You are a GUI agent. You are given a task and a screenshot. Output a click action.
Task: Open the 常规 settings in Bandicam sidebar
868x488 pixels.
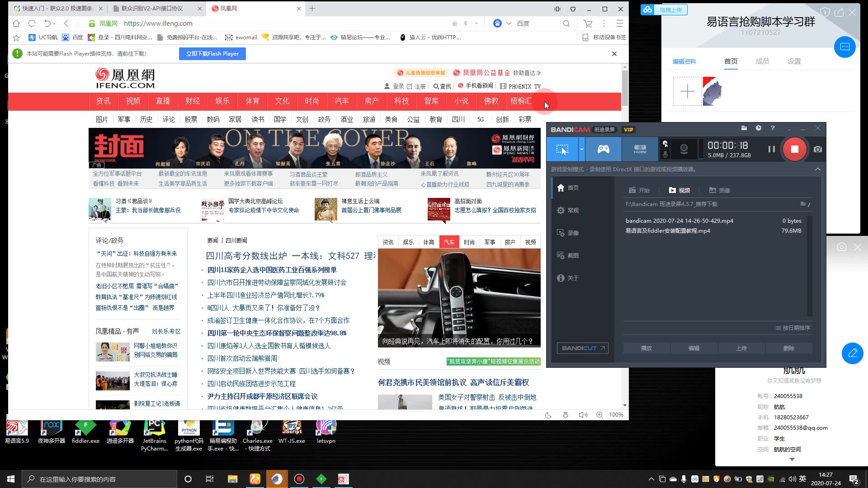(568, 210)
